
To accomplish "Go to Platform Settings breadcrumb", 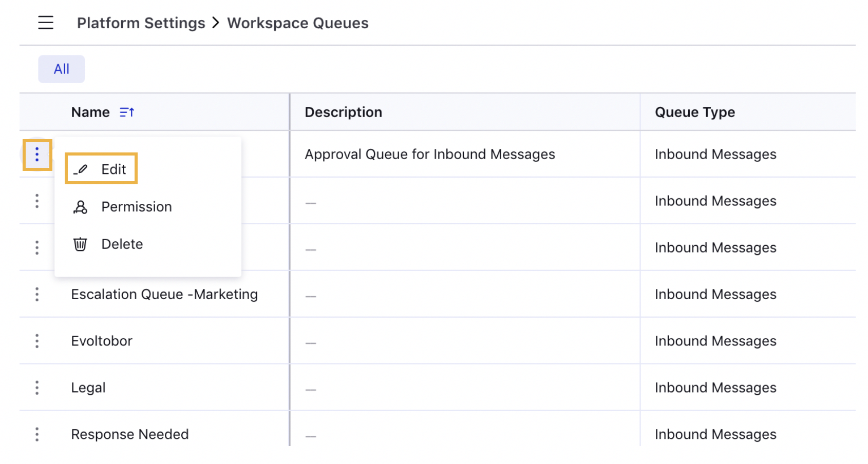I will [x=141, y=23].
